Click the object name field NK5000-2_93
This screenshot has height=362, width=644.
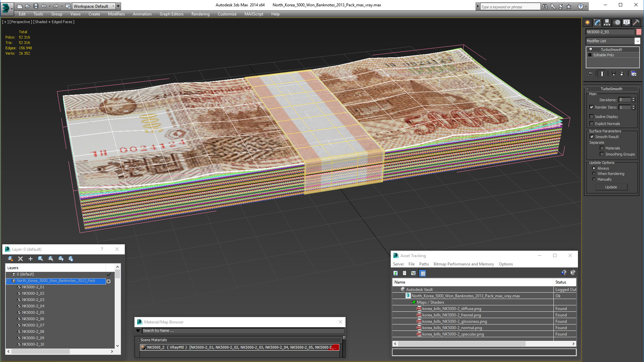(x=610, y=32)
